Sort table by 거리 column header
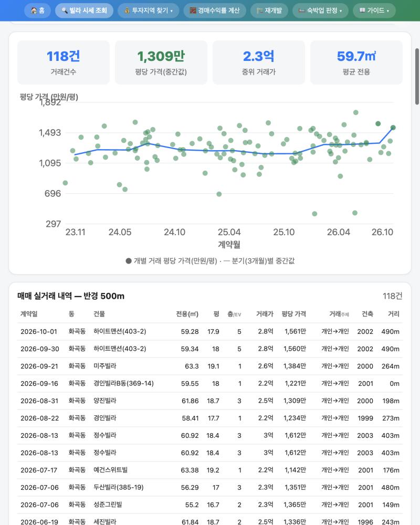Image resolution: width=420 pixels, height=525 pixels. tap(394, 314)
